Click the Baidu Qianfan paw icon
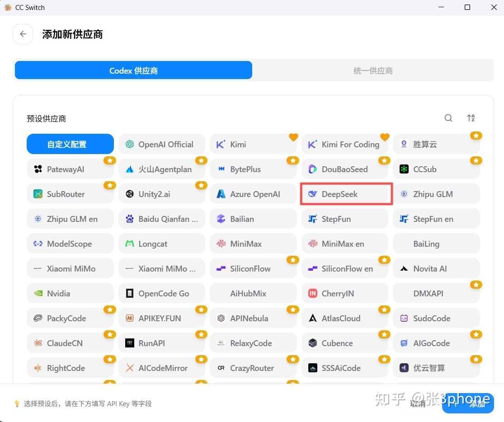 coord(130,219)
